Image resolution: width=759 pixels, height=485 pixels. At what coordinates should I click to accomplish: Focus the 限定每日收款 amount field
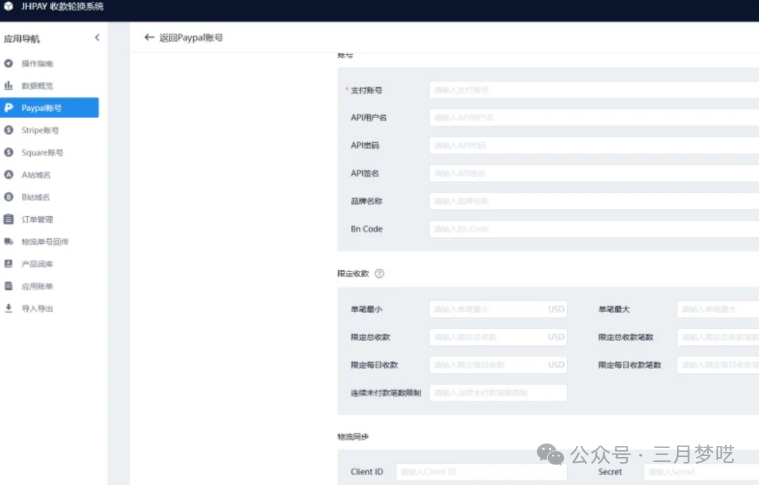pyautogui.click(x=498, y=365)
